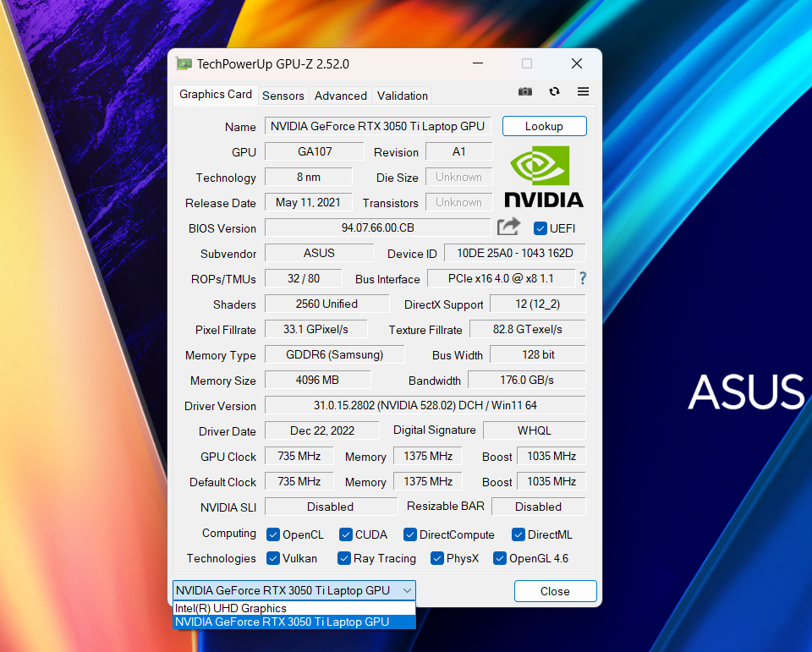Viewport: 812px width, 652px height.
Task: Toggle the Ray Tracing checkbox
Action: (344, 558)
